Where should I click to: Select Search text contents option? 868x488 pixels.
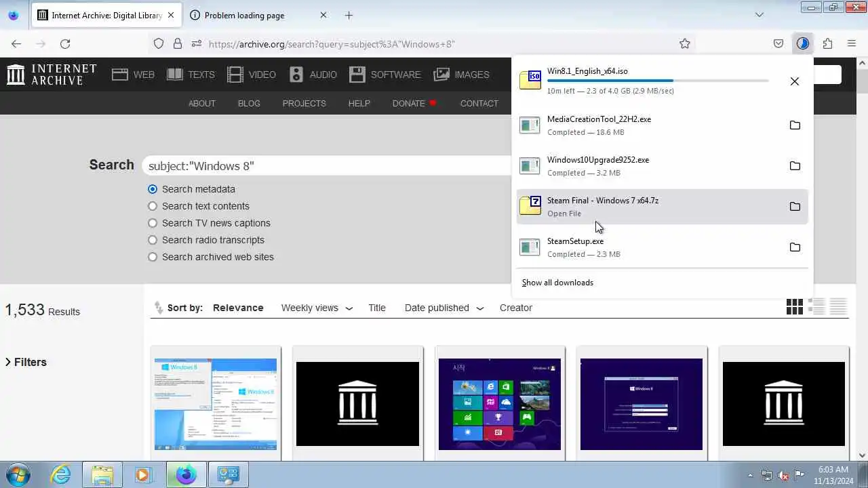(153, 206)
